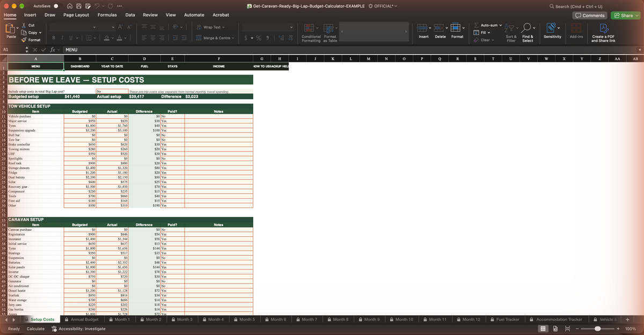Open the Copy dropdown arrow
644x335 pixels.
(40, 33)
